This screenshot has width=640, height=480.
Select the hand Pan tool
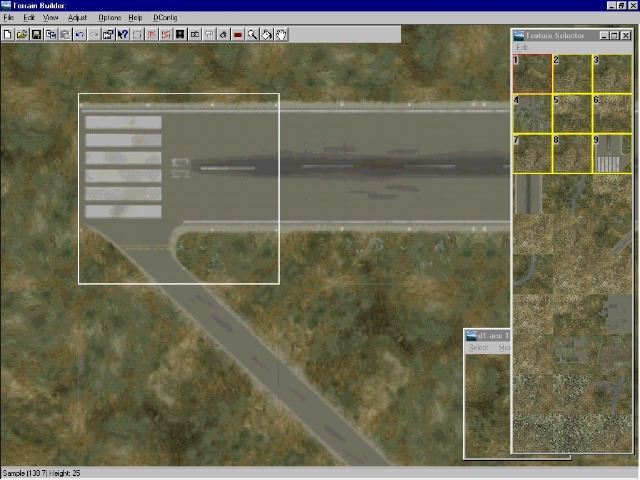pyautogui.click(x=282, y=34)
